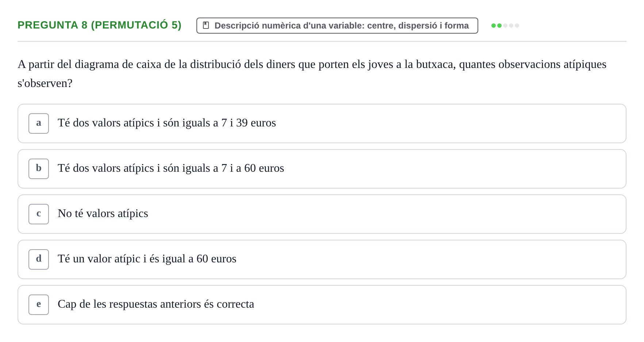Click the first green difficulty dot
Screen dimensions: 644x342
(494, 26)
